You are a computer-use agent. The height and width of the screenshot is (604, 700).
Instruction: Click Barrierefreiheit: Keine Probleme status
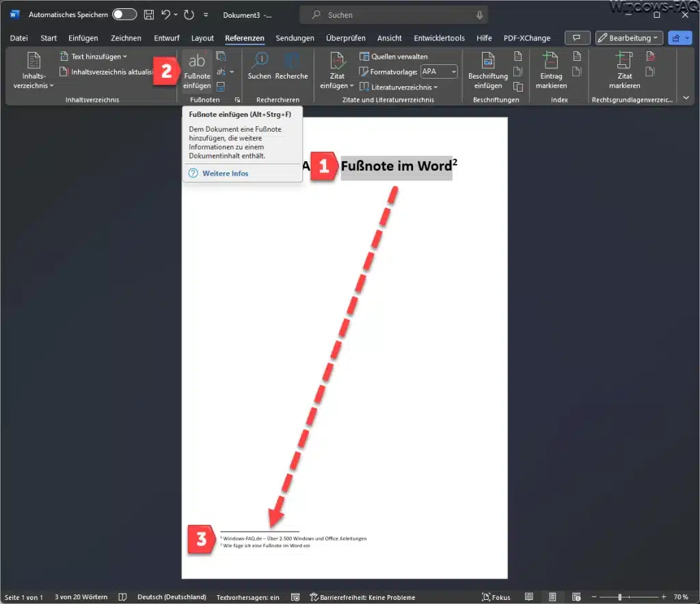(x=362, y=597)
